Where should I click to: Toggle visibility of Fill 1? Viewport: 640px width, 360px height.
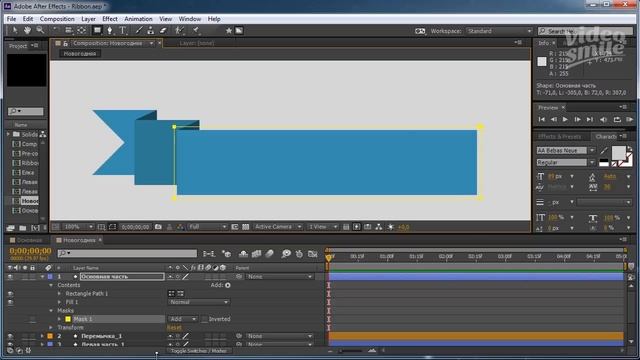coord(10,302)
